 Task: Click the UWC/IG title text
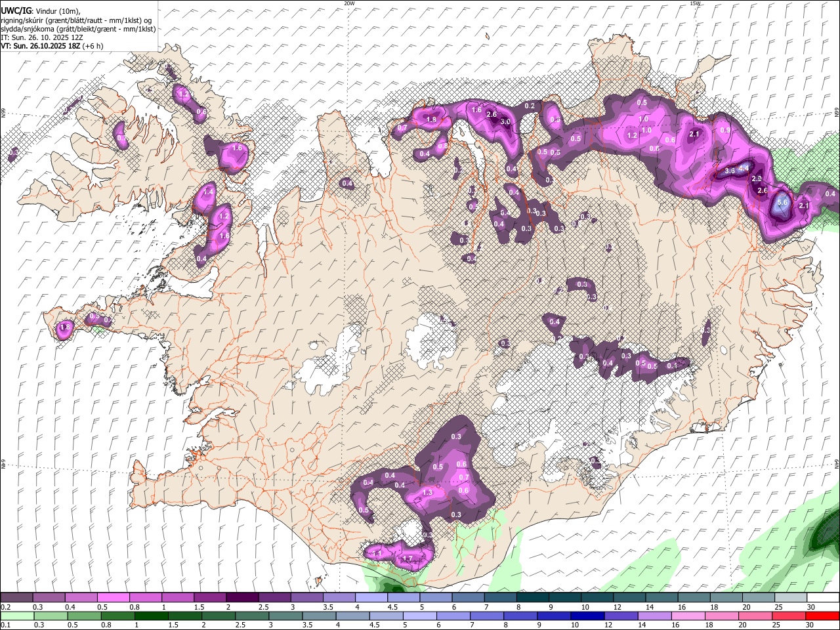[16, 11]
